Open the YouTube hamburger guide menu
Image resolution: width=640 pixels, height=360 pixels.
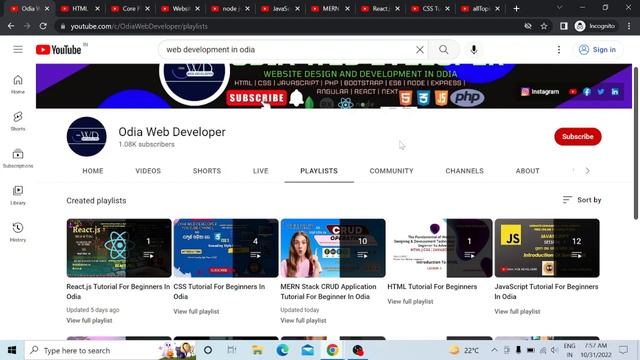tap(18, 49)
